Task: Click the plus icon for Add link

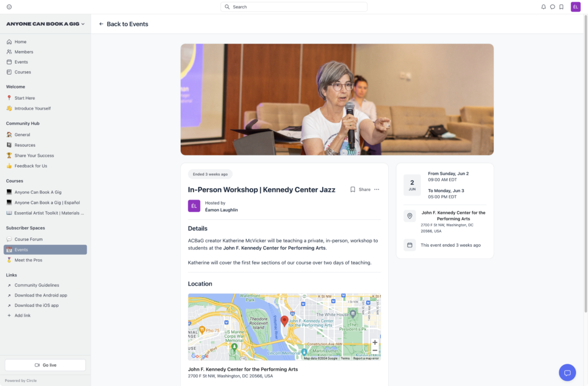Action: (x=9, y=315)
